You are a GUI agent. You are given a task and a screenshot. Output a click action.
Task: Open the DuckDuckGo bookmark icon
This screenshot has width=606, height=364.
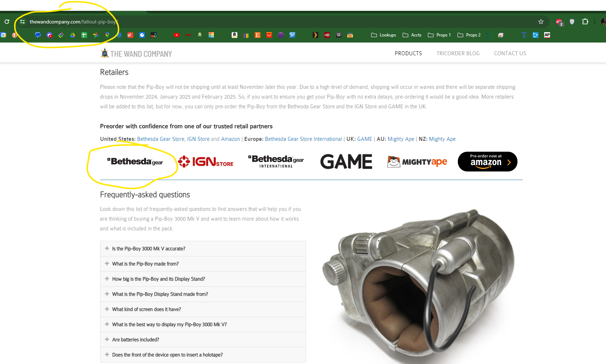pos(15,35)
